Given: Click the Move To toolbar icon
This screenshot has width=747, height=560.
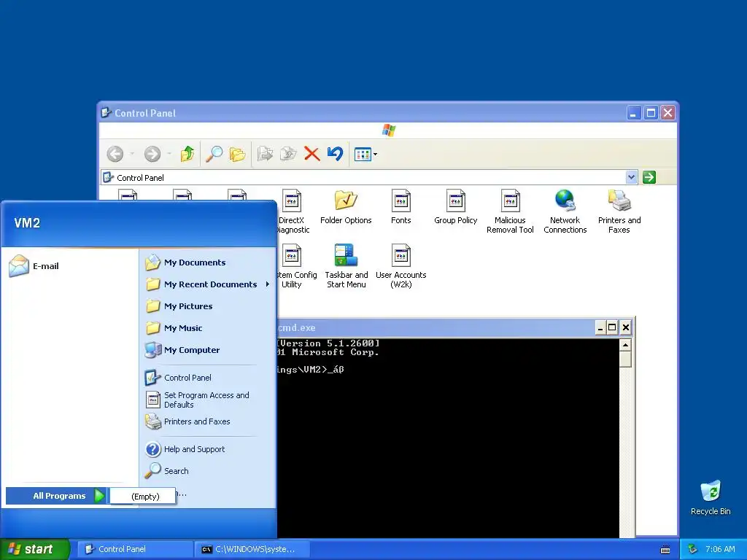Looking at the screenshot, I should pyautogui.click(x=265, y=154).
